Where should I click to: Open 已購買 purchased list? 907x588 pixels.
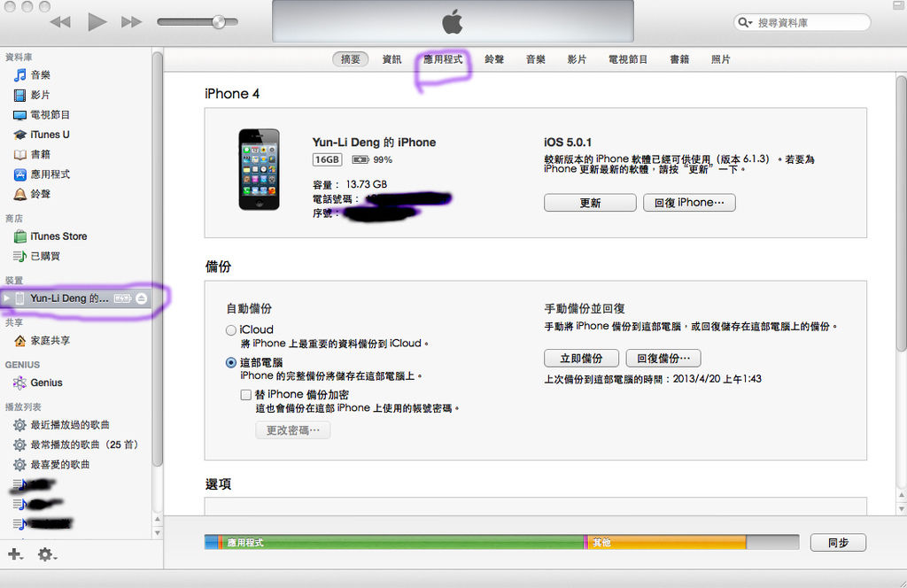coord(36,256)
